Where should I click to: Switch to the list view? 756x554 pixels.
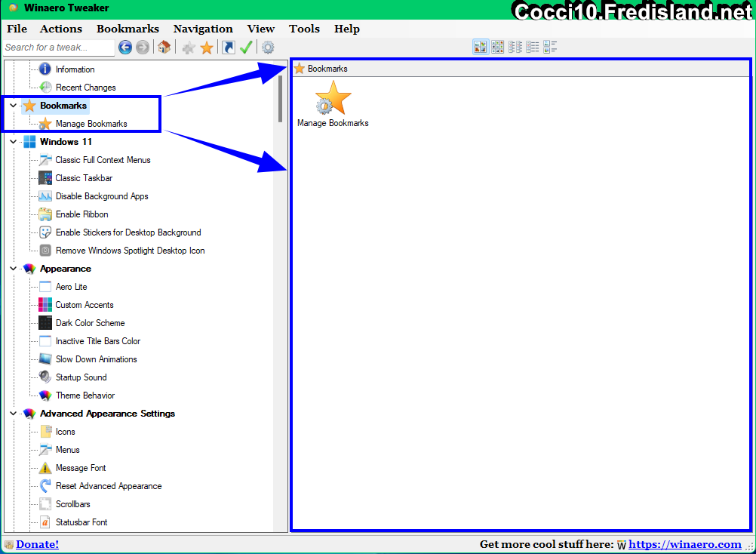pyautogui.click(x=532, y=47)
